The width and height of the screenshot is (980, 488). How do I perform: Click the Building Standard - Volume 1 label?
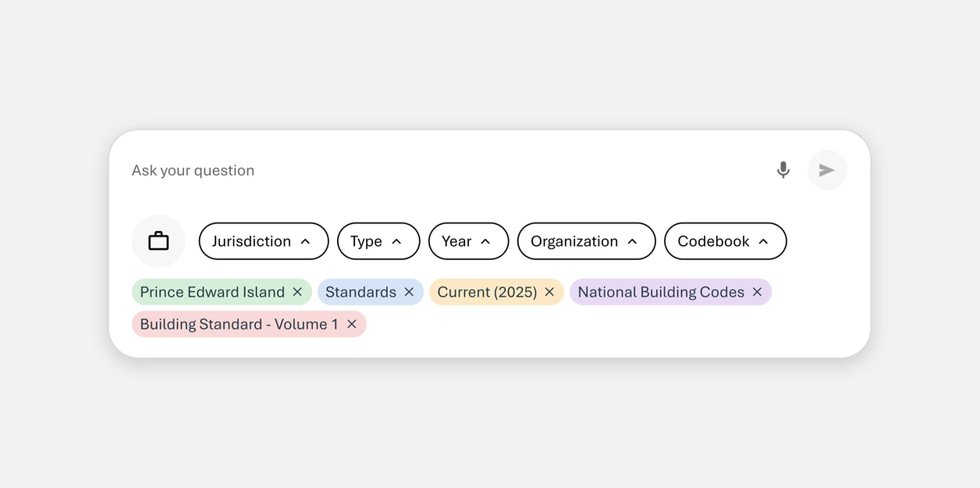point(240,324)
